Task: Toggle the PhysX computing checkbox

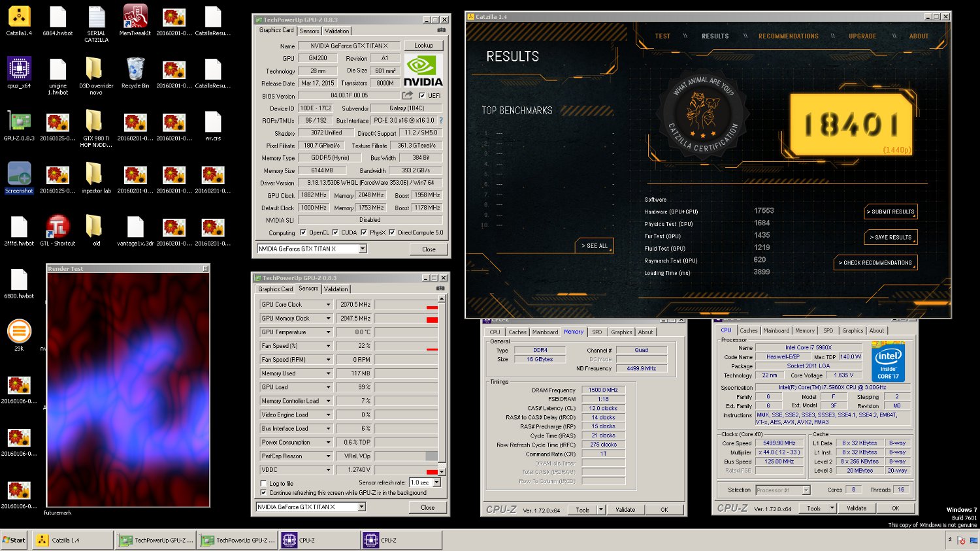Action: pos(364,232)
